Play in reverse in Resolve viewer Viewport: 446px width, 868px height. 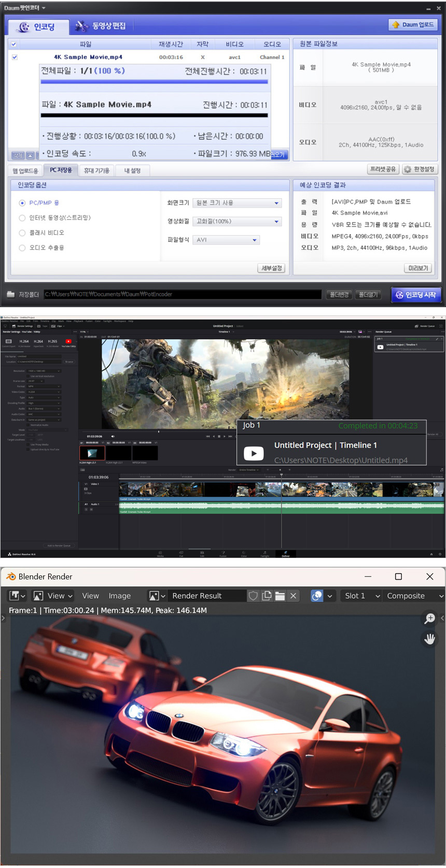(x=214, y=436)
